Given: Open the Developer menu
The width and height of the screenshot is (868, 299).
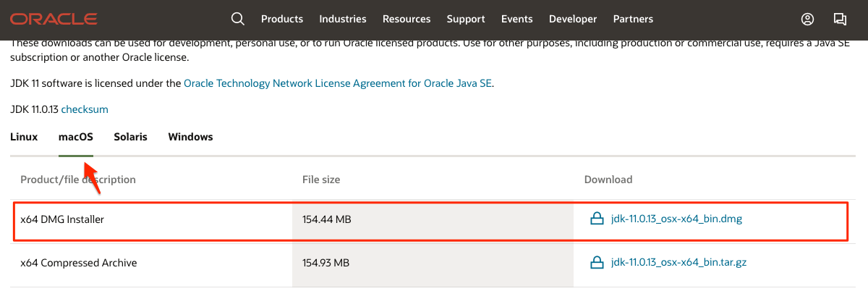Looking at the screenshot, I should (x=573, y=19).
